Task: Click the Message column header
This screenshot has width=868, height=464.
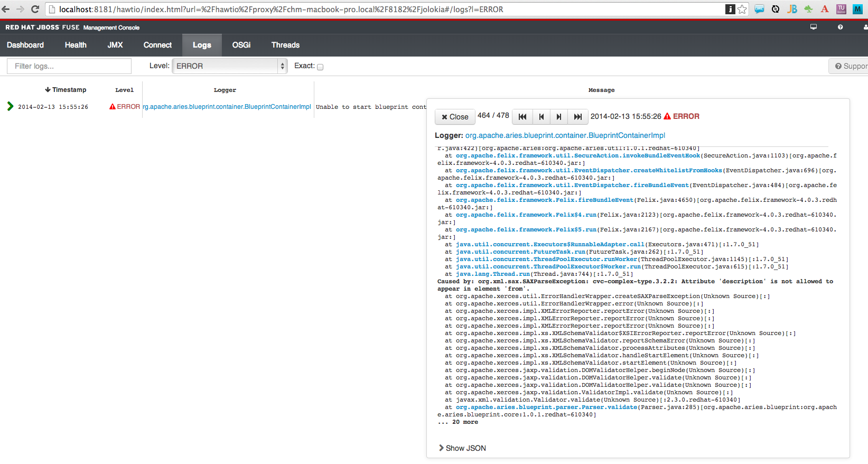Action: [601, 90]
